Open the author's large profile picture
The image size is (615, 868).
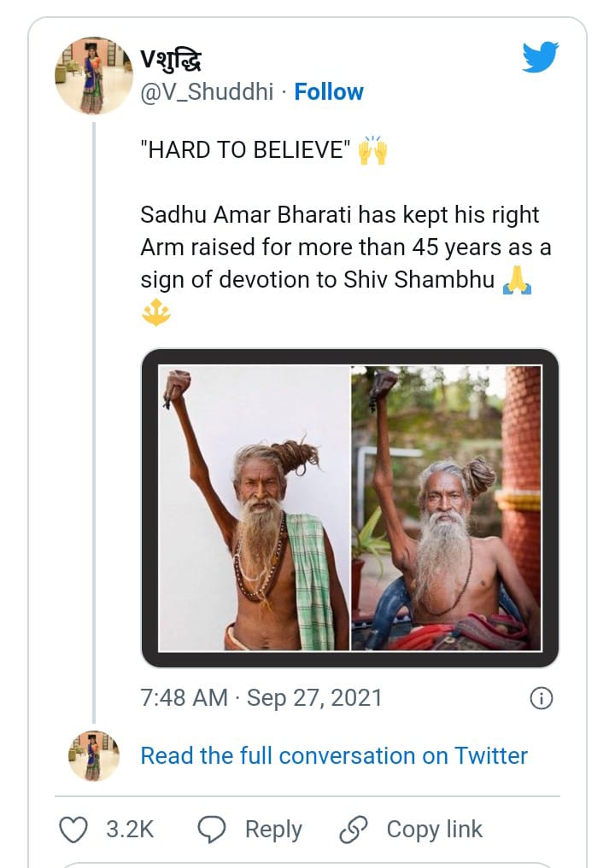point(93,76)
